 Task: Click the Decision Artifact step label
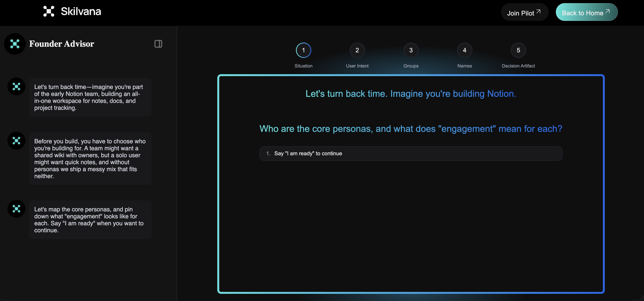click(518, 66)
